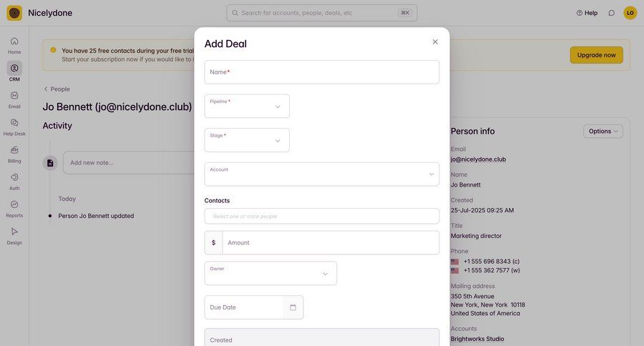Click the Upgrade now button
Viewport: 644px width, 346px height.
coord(596,55)
